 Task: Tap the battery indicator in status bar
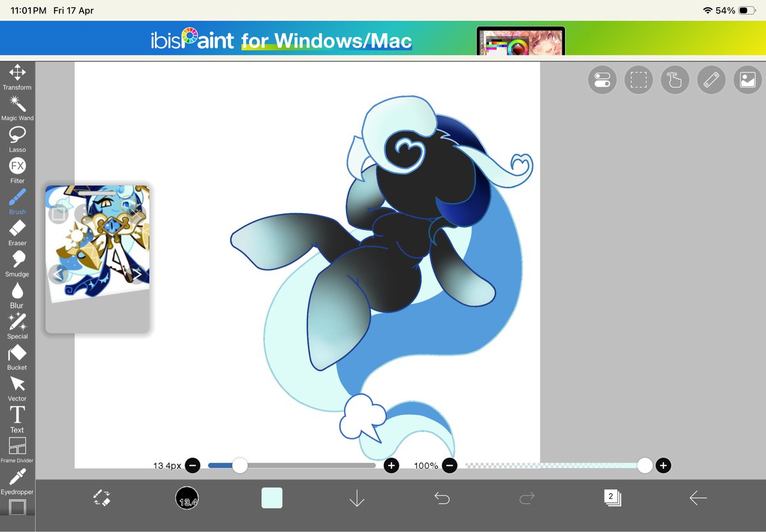[x=747, y=10]
